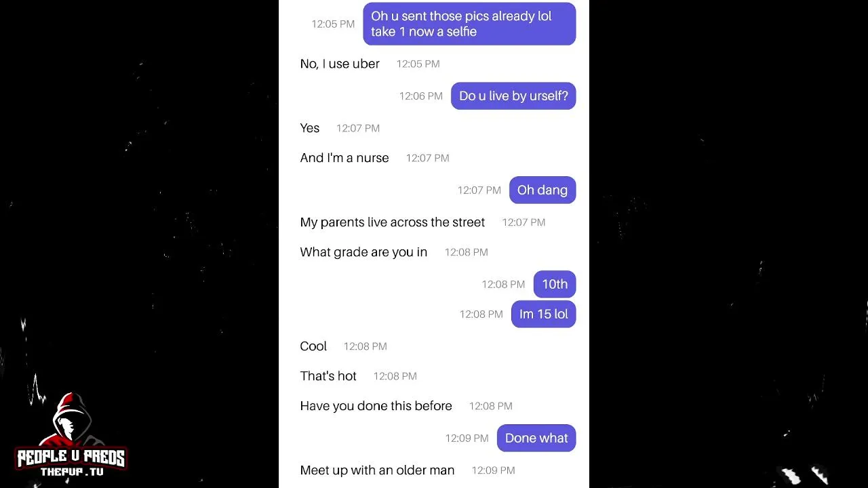The height and width of the screenshot is (488, 868).
Task: Select the 'Done what' purple bubble
Action: (x=536, y=438)
